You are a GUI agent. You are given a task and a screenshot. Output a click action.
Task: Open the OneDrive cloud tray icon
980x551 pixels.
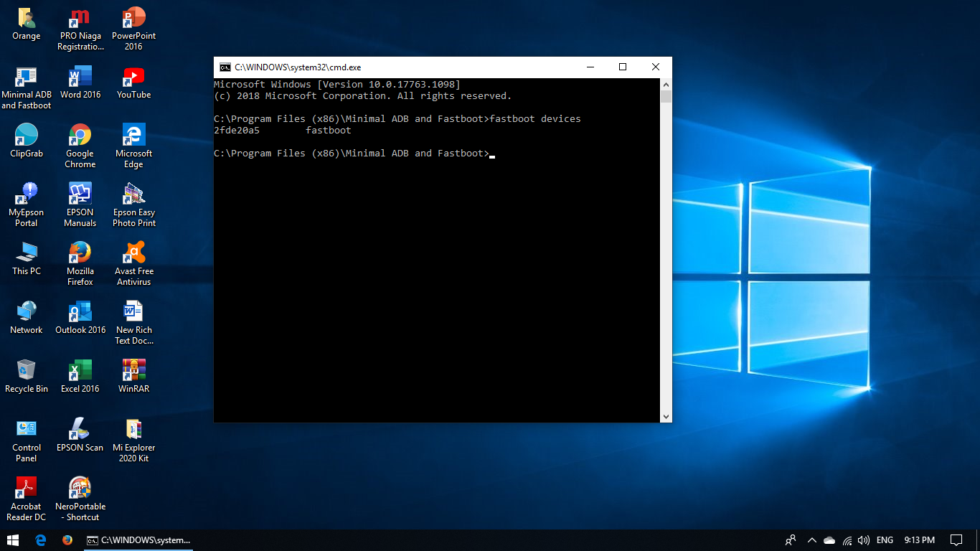click(829, 540)
